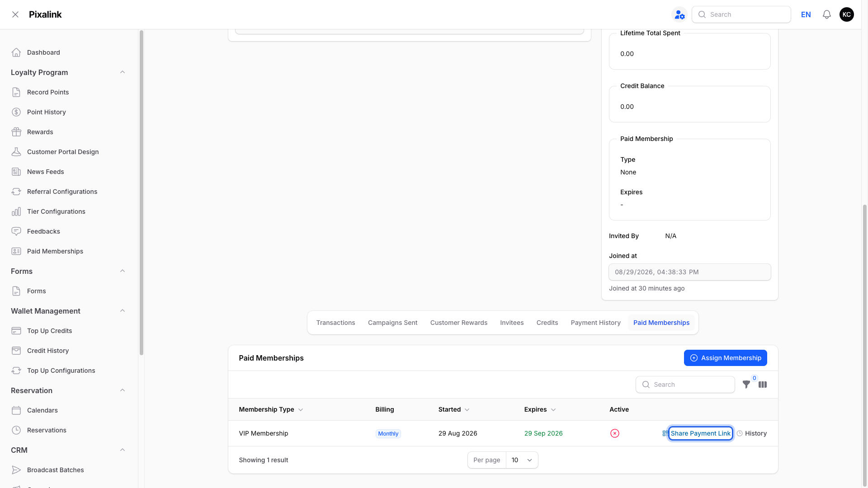Click the Top Up Credits card icon
868x488 pixels.
pos(16,331)
